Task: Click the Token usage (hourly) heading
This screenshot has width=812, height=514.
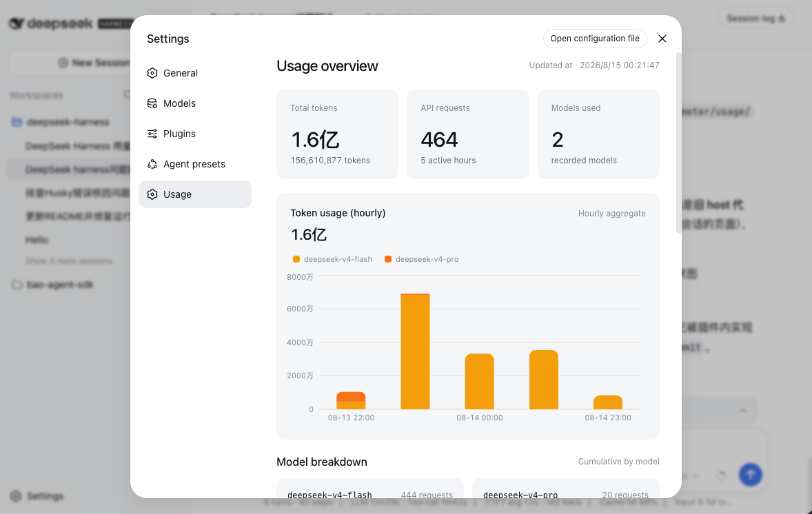Action: click(338, 213)
